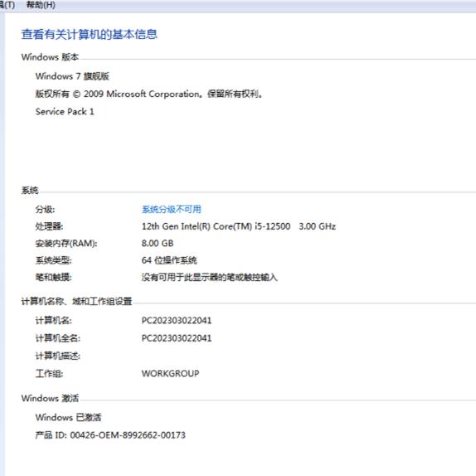This screenshot has width=476, height=476.
Task: Click processor value 12th Gen Intel Core i5-12500
Action: click(x=239, y=226)
